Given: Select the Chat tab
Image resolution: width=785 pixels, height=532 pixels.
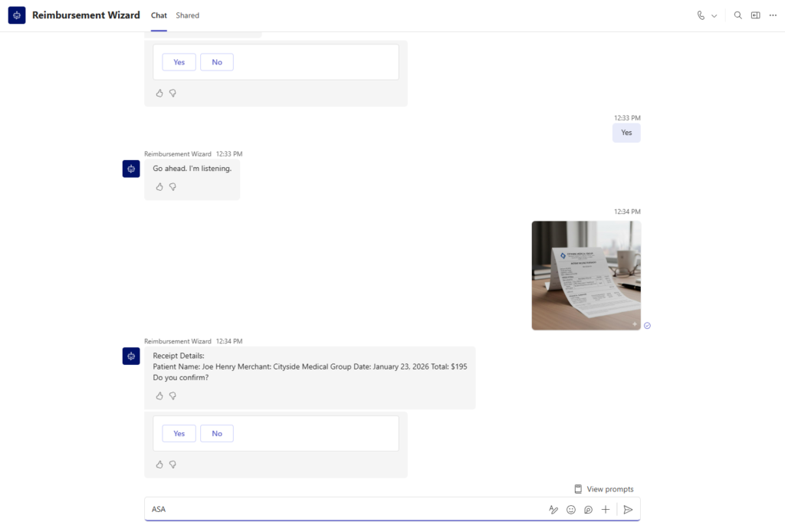Looking at the screenshot, I should click(x=159, y=15).
